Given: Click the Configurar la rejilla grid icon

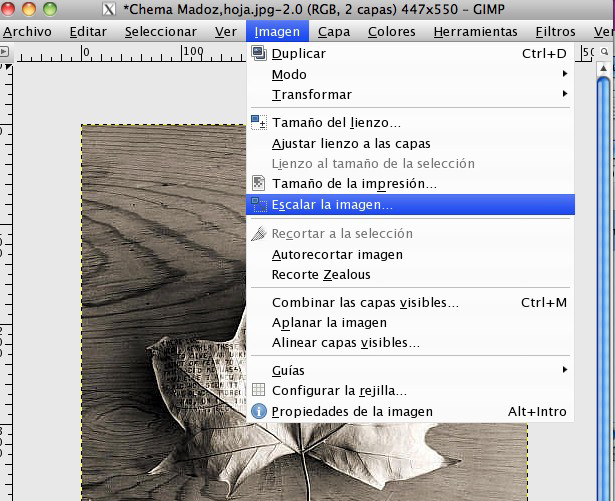Looking at the screenshot, I should [x=258, y=390].
